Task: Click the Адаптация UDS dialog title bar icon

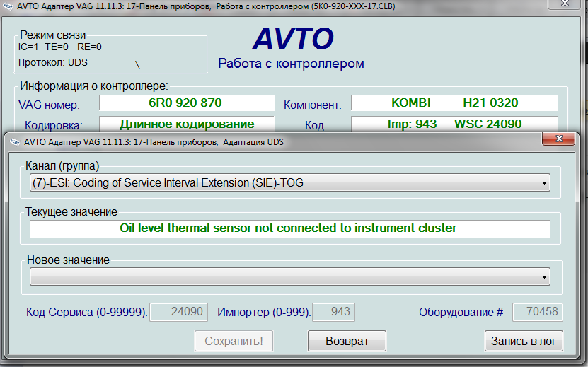Action: tap(14, 141)
